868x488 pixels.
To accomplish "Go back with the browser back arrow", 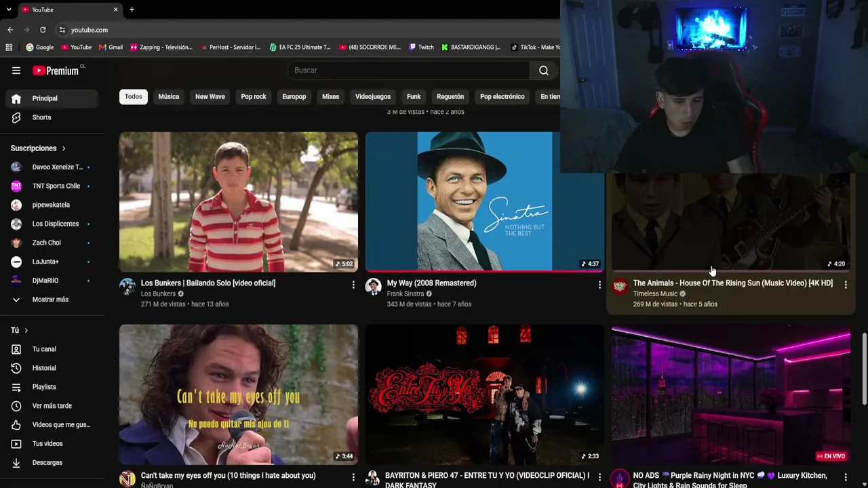I will [x=10, y=30].
